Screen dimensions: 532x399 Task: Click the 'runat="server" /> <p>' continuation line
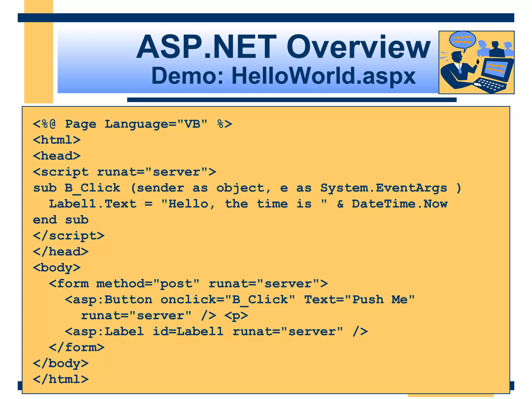[x=164, y=316]
